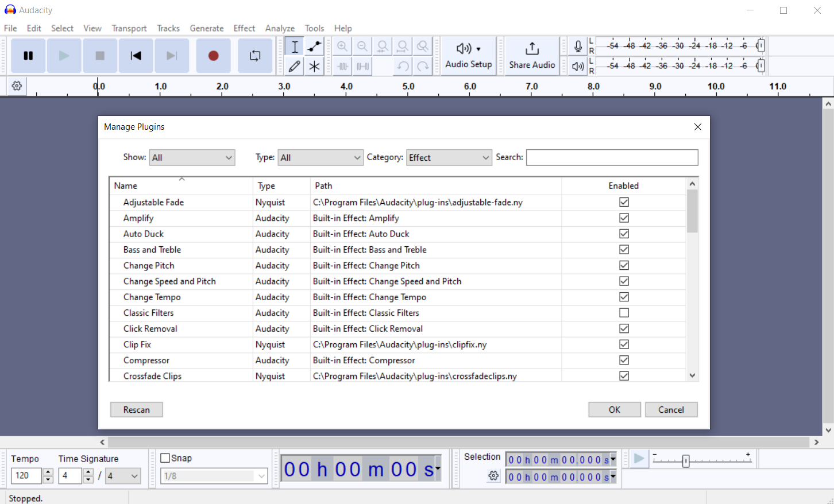Uncheck Enabled box for Click Removal
Viewport: 834px width, 504px height.
pyautogui.click(x=624, y=328)
